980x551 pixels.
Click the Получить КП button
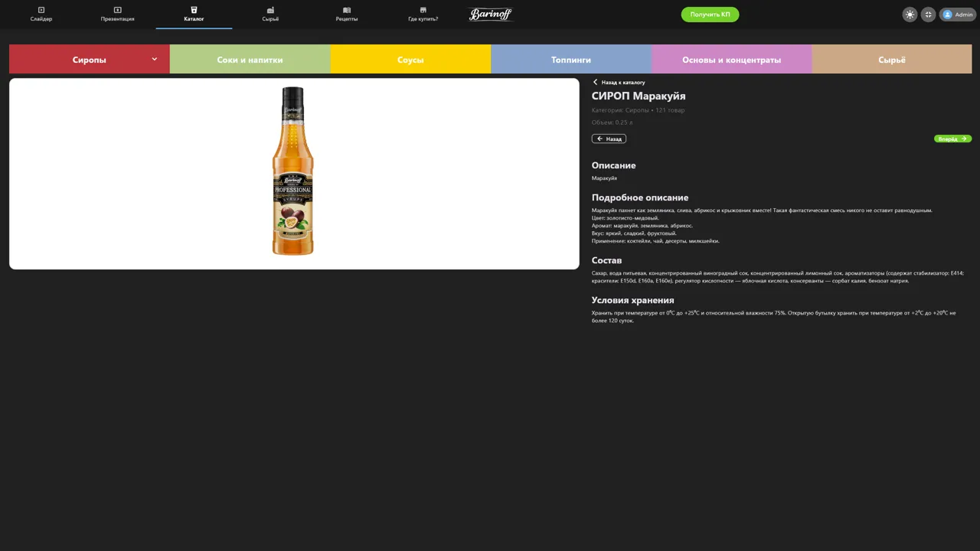click(710, 14)
